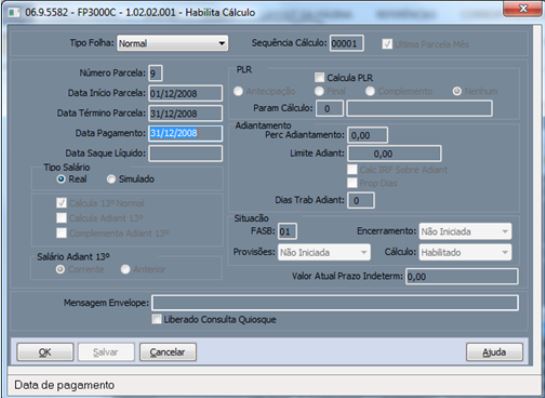
Task: Select Anterior under Salário Adiant 13º
Action: (125, 269)
